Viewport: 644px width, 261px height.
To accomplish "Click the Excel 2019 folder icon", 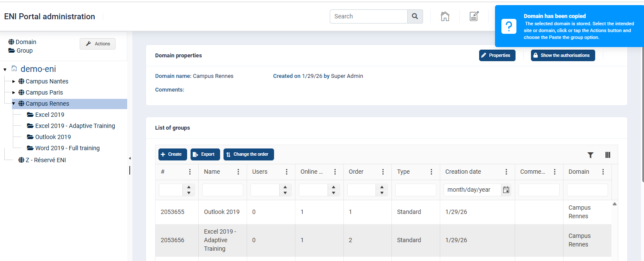I will tap(30, 115).
